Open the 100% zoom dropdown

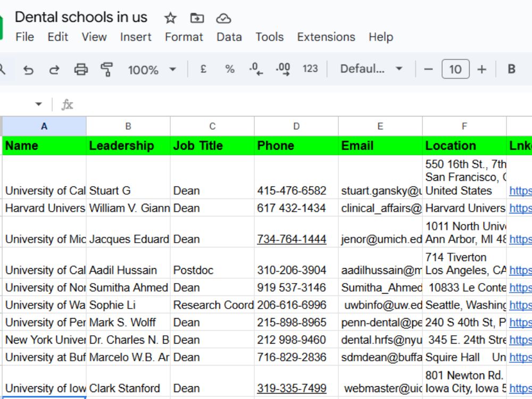point(152,70)
